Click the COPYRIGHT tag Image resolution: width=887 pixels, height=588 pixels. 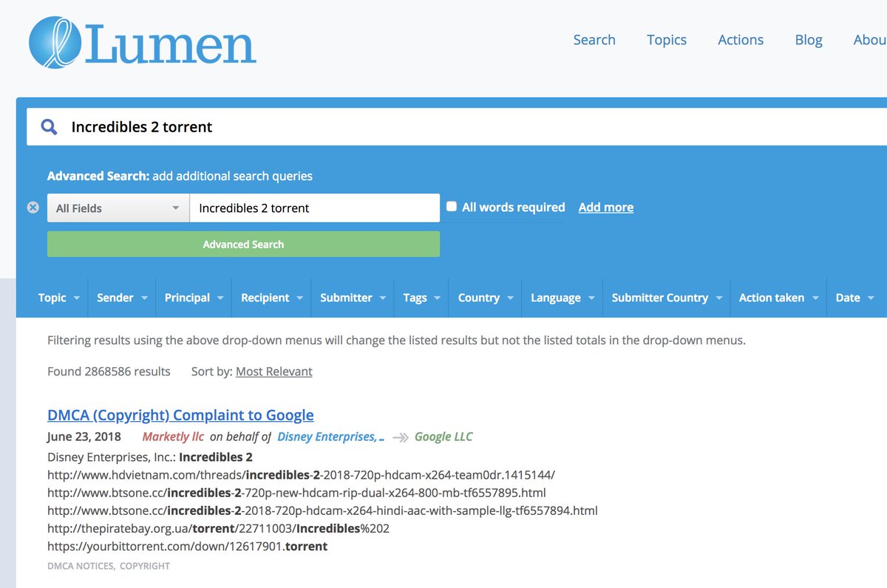pyautogui.click(x=145, y=566)
